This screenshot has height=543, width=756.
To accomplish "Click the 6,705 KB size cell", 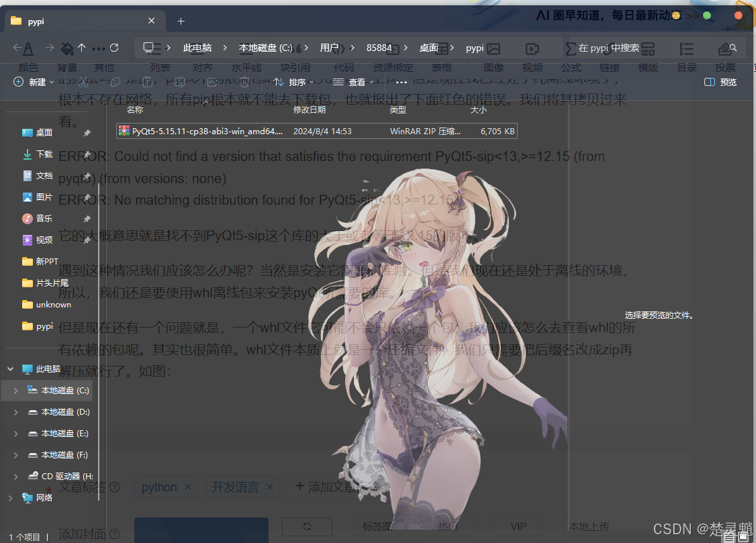I will (x=498, y=131).
